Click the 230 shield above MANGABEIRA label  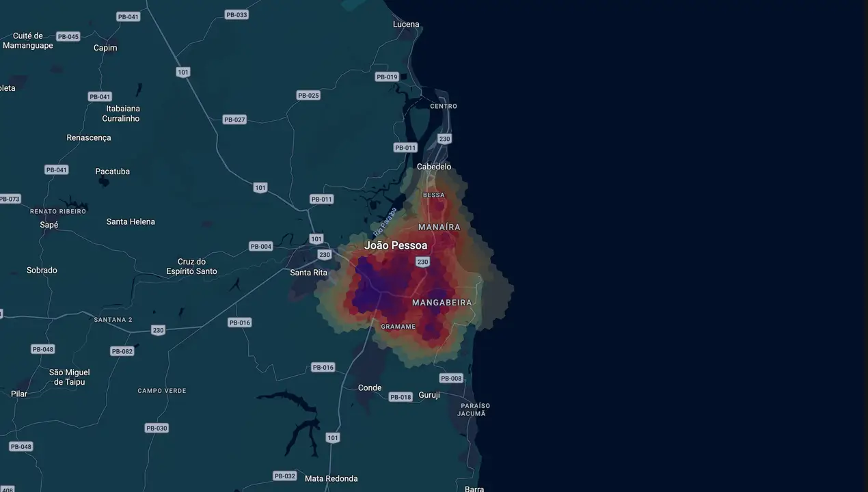pos(422,262)
